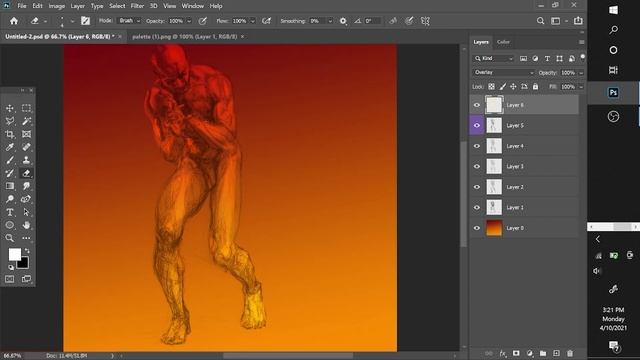Open Opacity dropdown arrow in options bar
Image resolution: width=640 pixels, height=360 pixels.
189,21
